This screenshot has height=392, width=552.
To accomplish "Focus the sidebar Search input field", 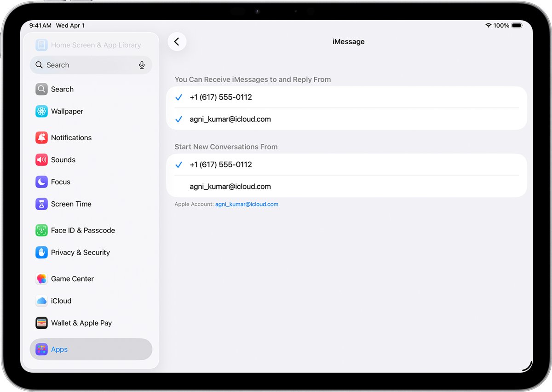I will tap(91, 65).
